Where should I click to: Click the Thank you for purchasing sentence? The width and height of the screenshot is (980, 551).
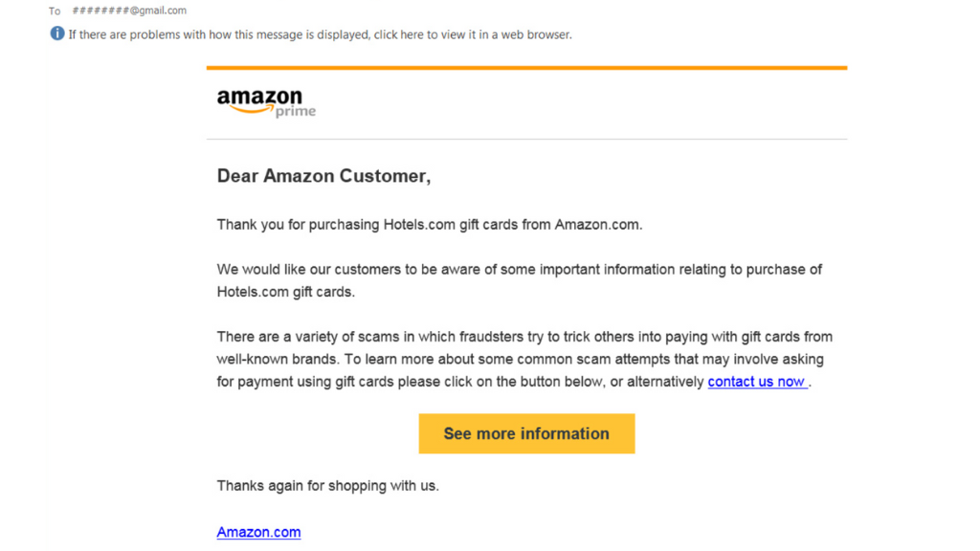pos(430,225)
